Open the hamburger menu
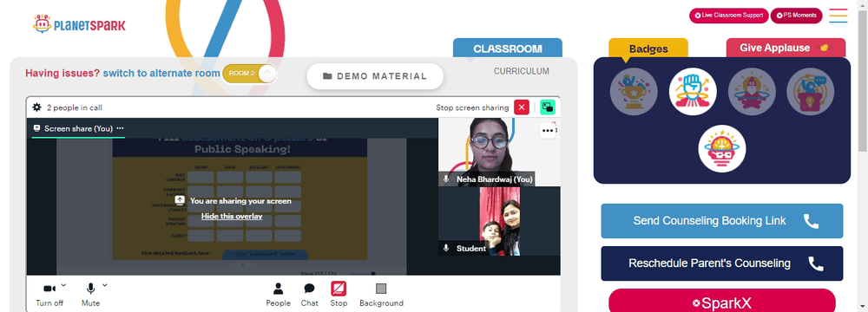This screenshot has height=312, width=868. click(x=838, y=16)
